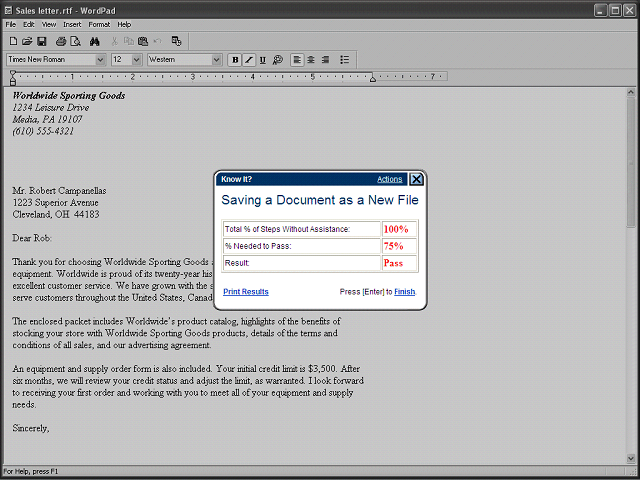Viewport: 640px width, 480px height.
Task: Click the Copy icon
Action: [129, 41]
